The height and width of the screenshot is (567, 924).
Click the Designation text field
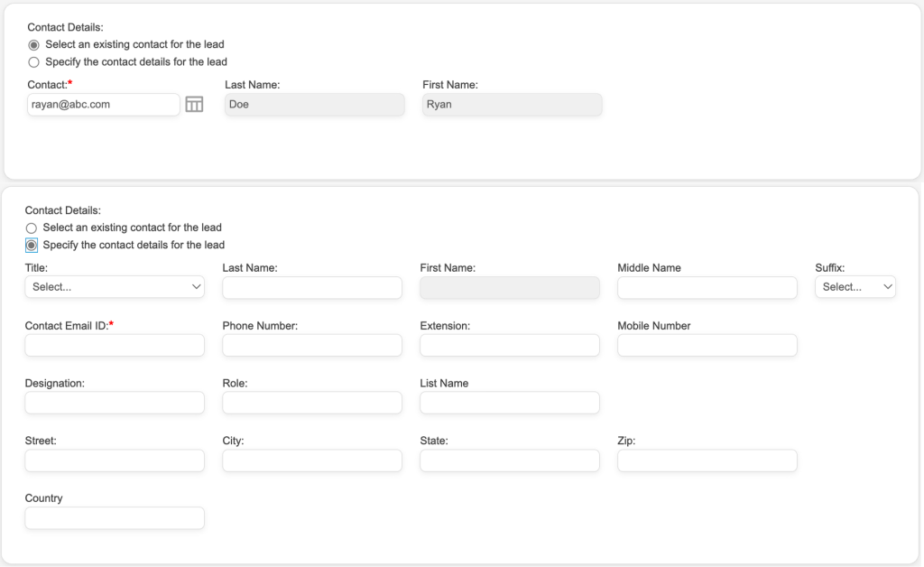pos(115,403)
